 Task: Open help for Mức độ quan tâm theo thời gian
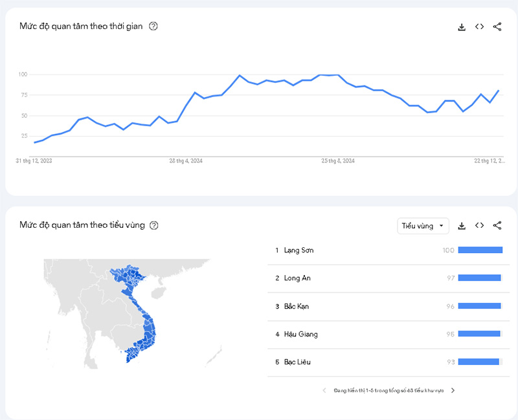[153, 26]
